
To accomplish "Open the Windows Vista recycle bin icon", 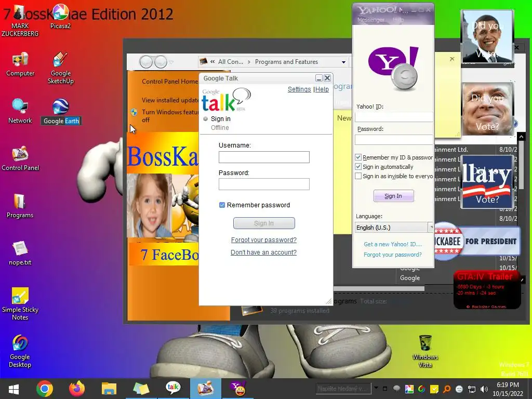I will pos(425,351).
